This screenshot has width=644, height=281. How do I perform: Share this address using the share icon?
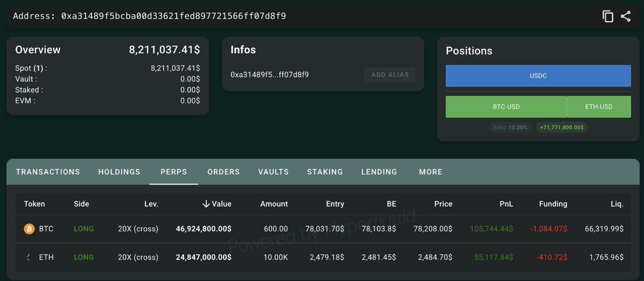625,16
